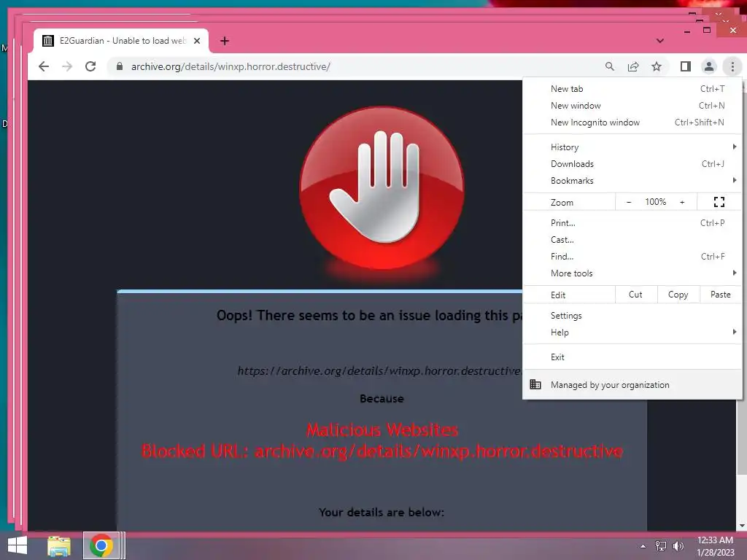This screenshot has width=747, height=560.
Task: Open the volume speaker tray icon
Action: 678,545
